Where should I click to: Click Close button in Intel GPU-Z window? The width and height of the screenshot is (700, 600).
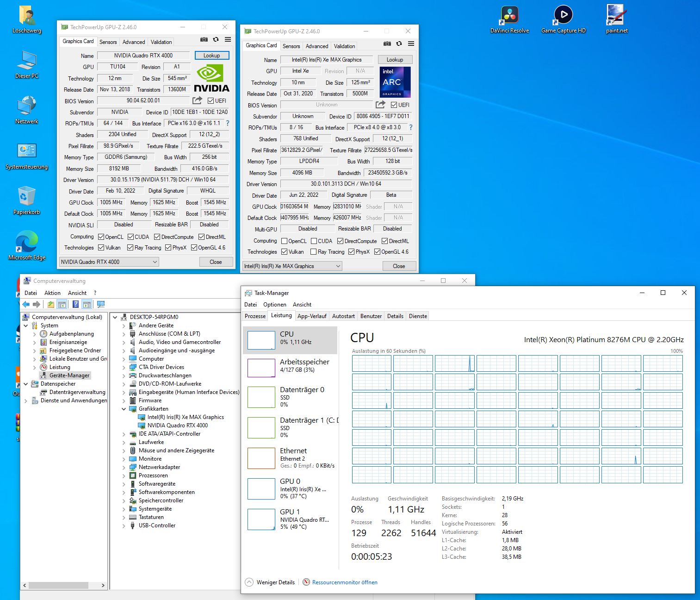coord(399,266)
